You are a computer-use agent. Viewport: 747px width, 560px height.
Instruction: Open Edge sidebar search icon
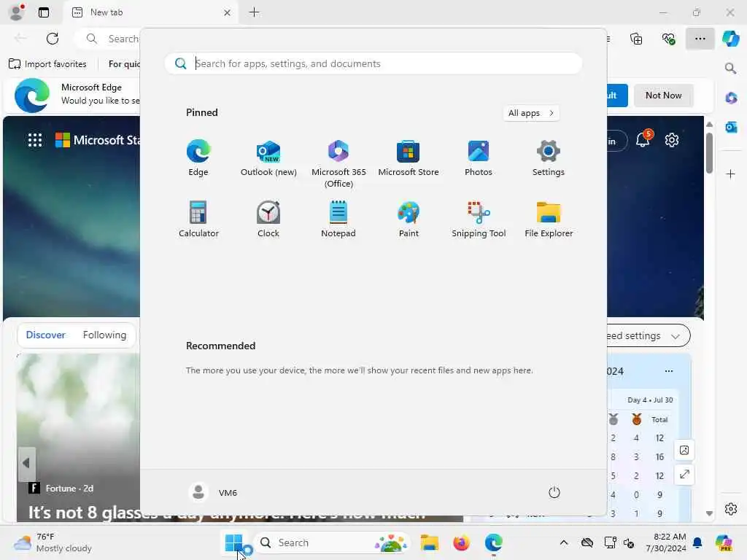[x=730, y=68]
